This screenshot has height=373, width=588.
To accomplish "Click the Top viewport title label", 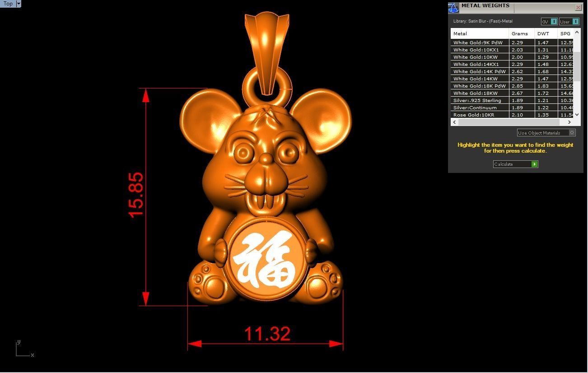I will point(8,4).
